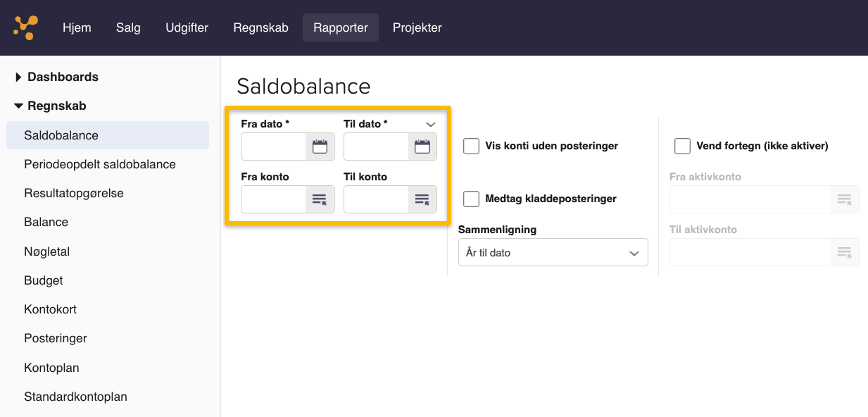Expand the date preset chevron beside Til dato
This screenshot has height=417, width=868.
click(431, 124)
